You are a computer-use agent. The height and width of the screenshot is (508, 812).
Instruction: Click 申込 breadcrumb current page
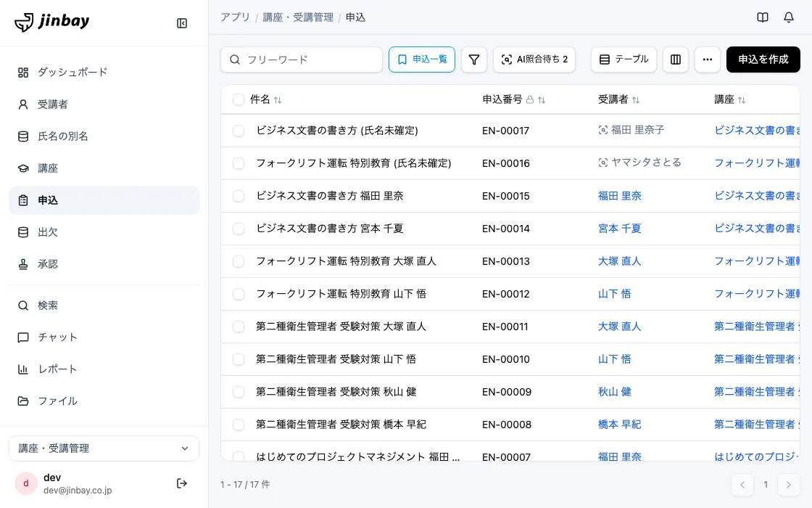tap(355, 17)
